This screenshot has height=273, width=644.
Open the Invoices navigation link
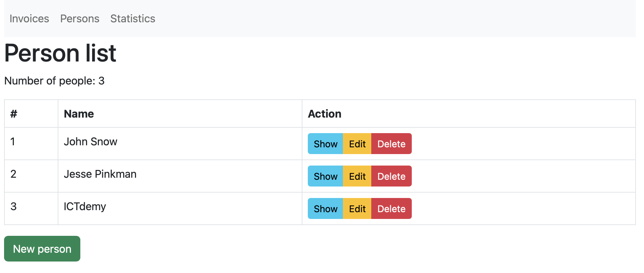[29, 19]
